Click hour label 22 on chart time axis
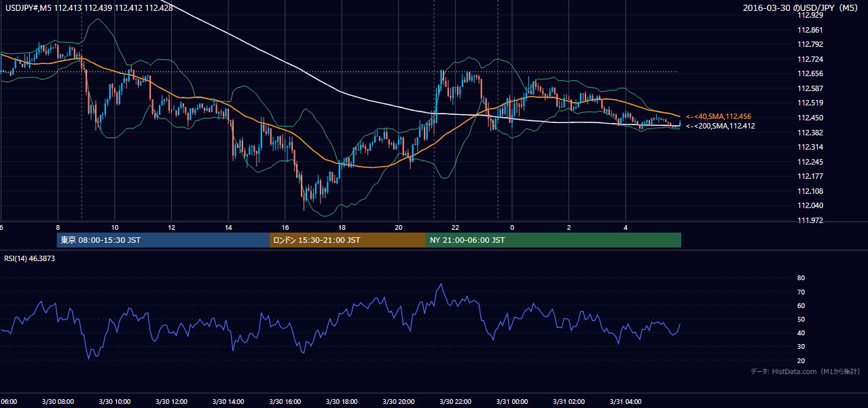868x408 pixels. pyautogui.click(x=456, y=227)
